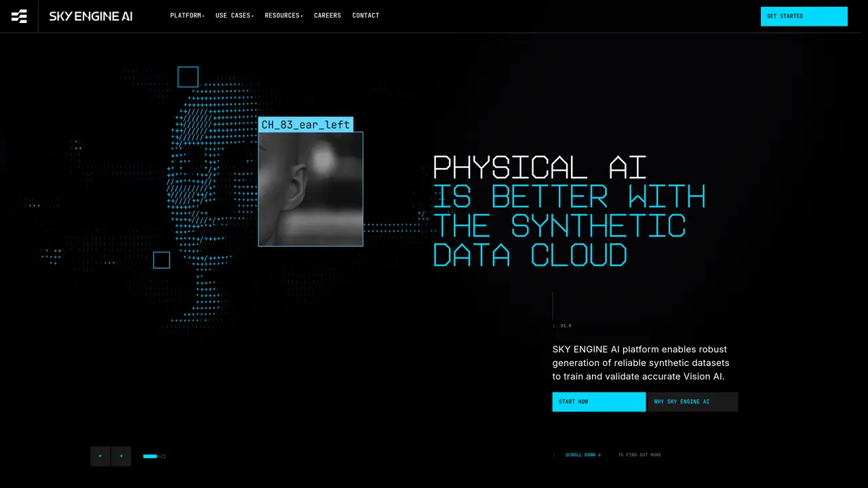The image size is (868, 488).
Task: Click the cyan slide progress indicator
Action: pyautogui.click(x=150, y=456)
